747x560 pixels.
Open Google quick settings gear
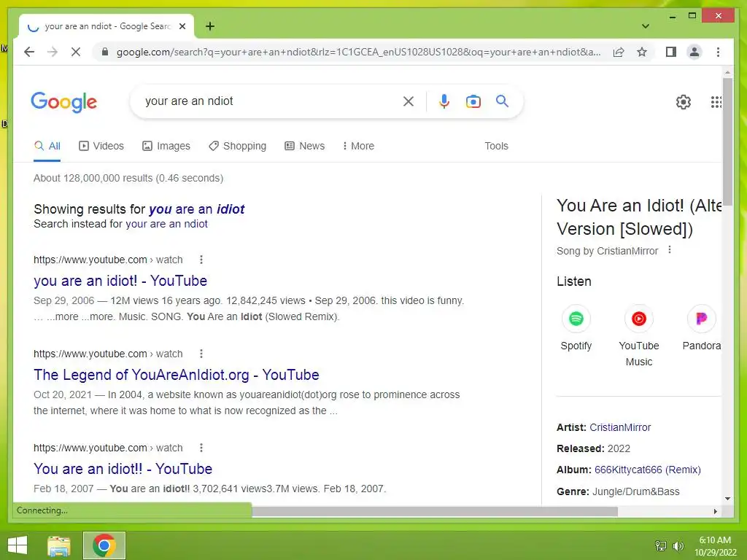[x=683, y=102]
